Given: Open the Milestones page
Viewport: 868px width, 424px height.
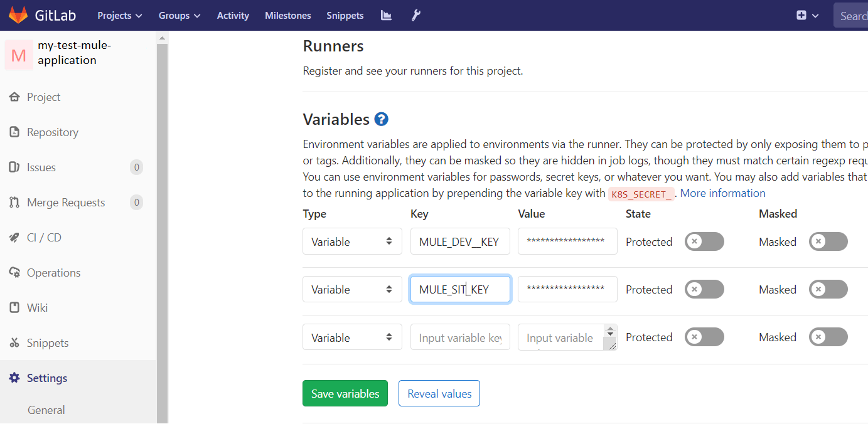Looking at the screenshot, I should click(x=287, y=15).
